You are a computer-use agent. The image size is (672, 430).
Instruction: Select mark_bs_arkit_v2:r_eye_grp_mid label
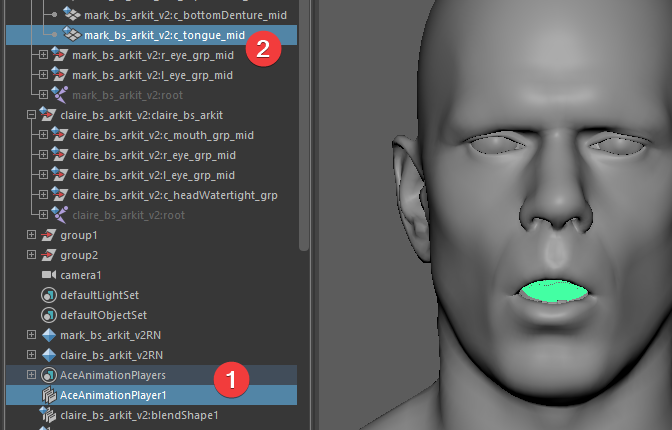(153, 55)
